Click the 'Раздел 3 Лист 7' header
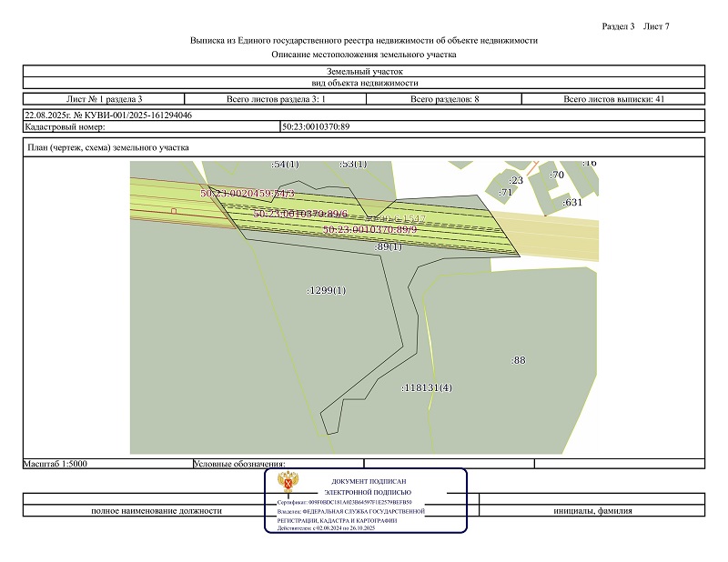This screenshot has height=562, width=728. point(636,25)
